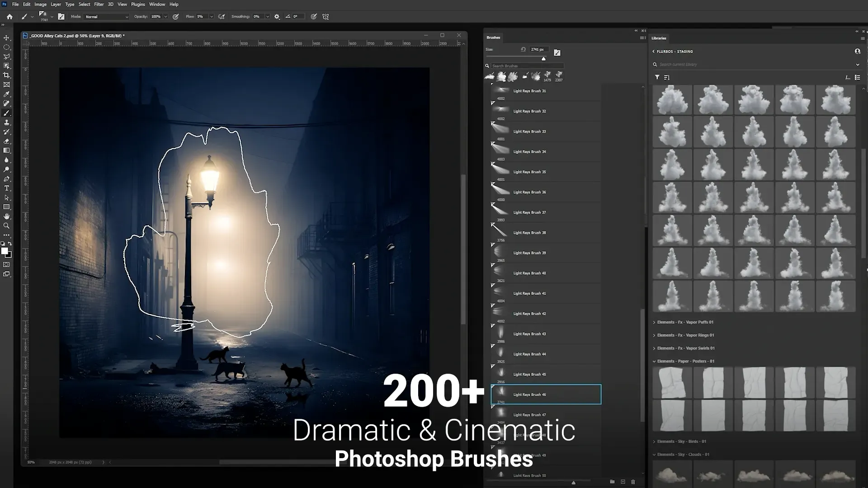The width and height of the screenshot is (868, 488).
Task: Select the Hand tool
Action: tap(6, 216)
